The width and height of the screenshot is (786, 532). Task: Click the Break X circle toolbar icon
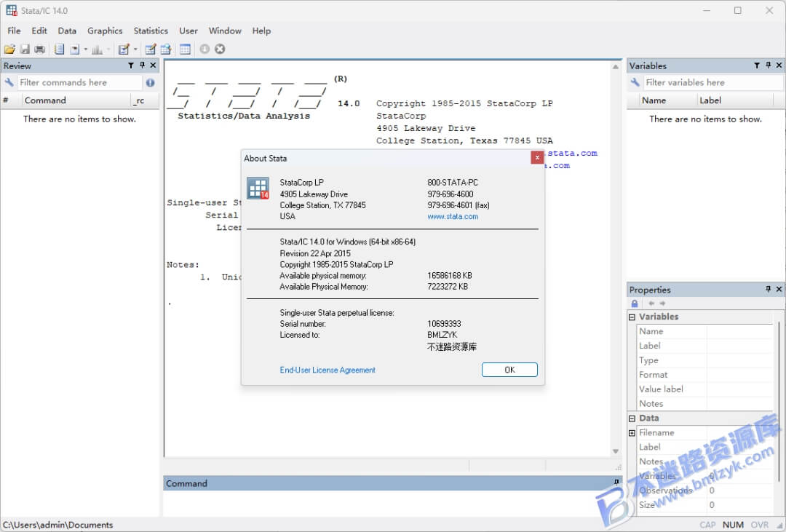tap(220, 49)
